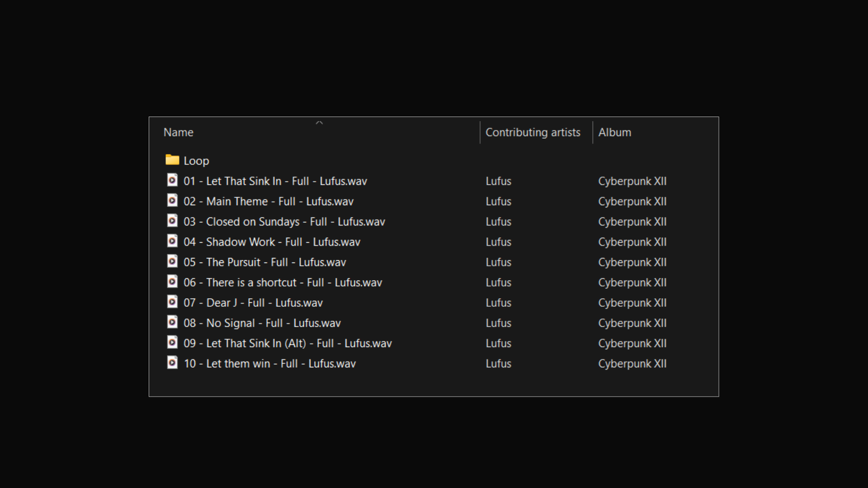The height and width of the screenshot is (488, 868).
Task: Sort by the Contributing artists column header
Action: (x=533, y=132)
